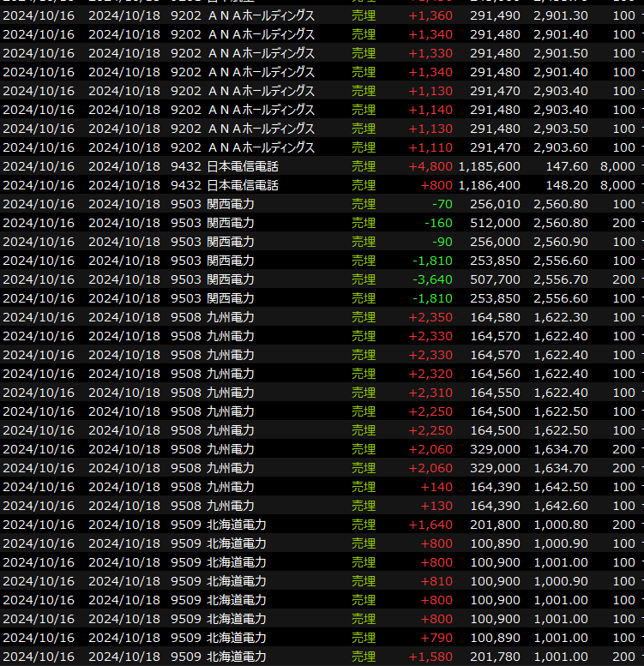Select the +1,580 profit in last row
Image resolution: width=644 pixels, height=666 pixels.
click(430, 657)
